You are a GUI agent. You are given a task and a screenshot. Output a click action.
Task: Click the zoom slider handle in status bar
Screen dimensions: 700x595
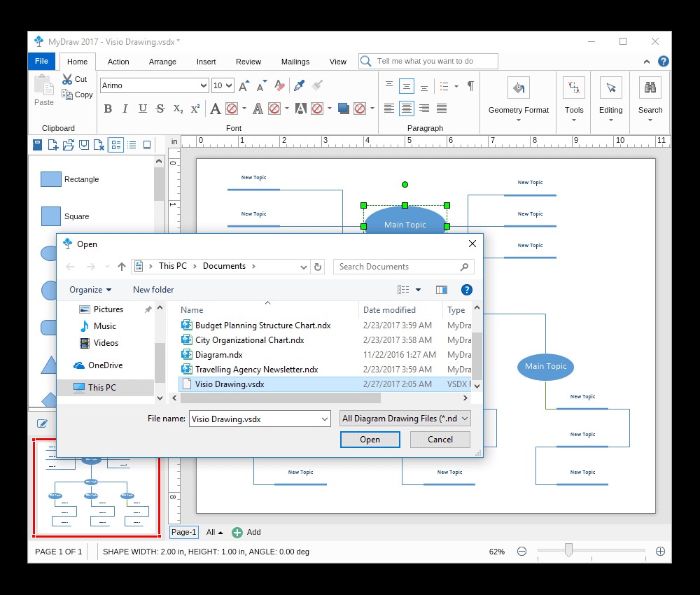[x=568, y=550]
